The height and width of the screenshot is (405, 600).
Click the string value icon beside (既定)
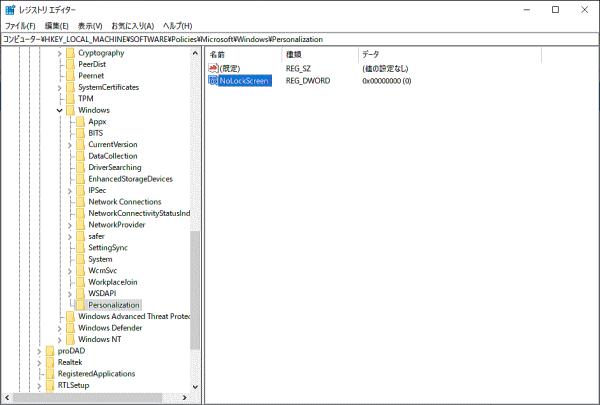[213, 69]
